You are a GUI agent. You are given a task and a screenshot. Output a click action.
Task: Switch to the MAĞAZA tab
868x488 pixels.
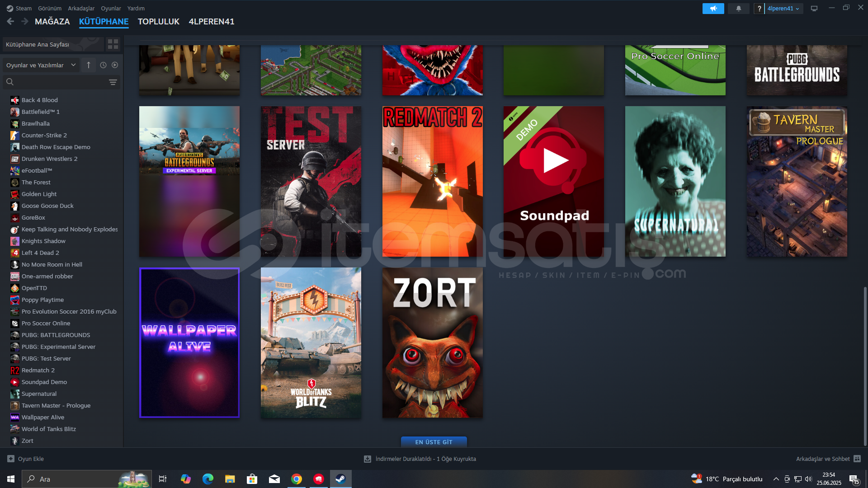[52, 21]
